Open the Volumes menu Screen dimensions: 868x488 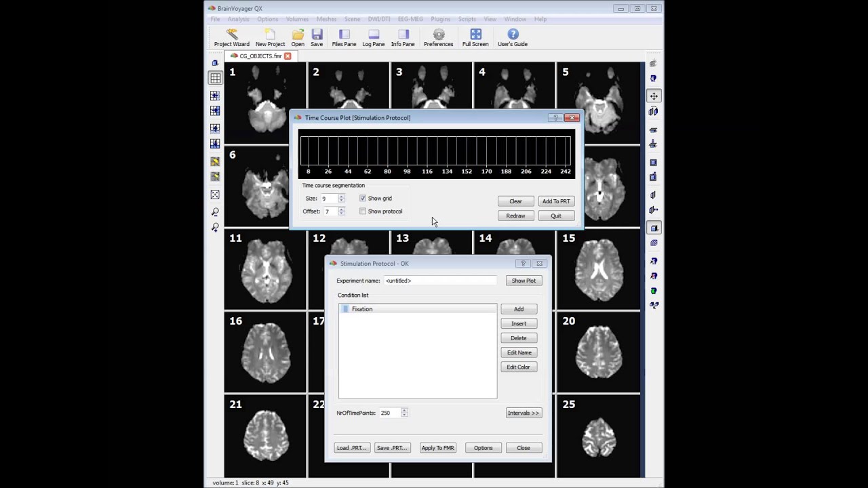click(x=298, y=19)
